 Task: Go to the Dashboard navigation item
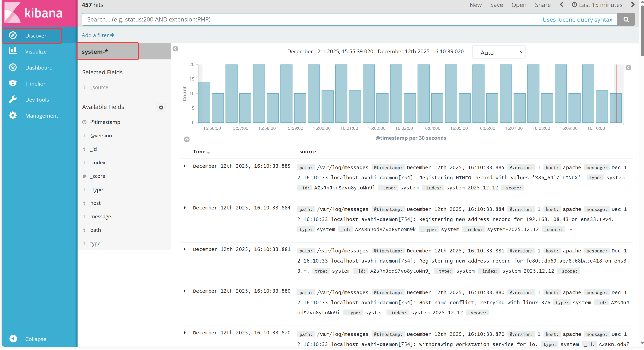pos(39,67)
